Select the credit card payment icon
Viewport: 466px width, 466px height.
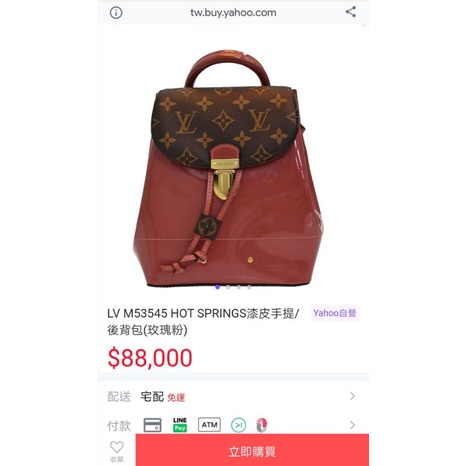pyautogui.click(x=152, y=425)
